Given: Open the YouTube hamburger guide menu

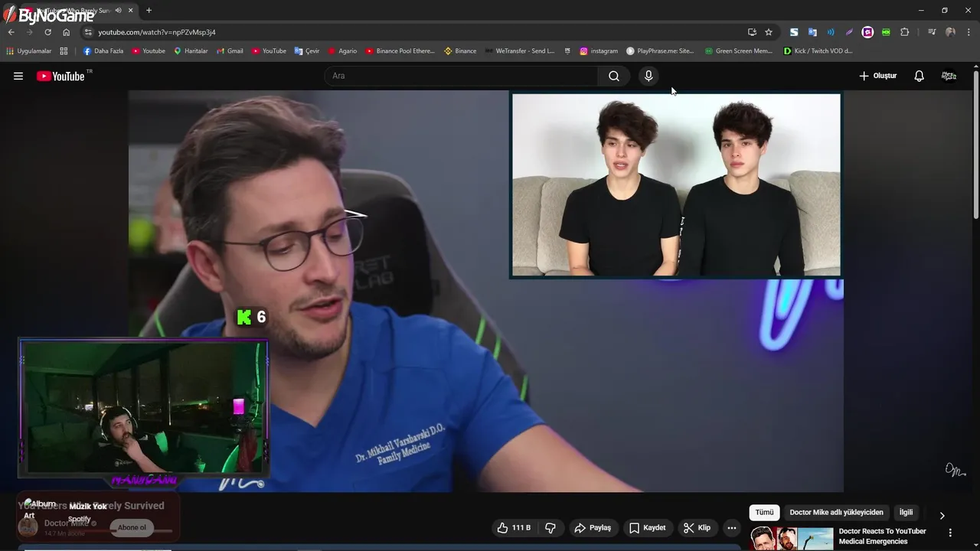Looking at the screenshot, I should pos(18,76).
